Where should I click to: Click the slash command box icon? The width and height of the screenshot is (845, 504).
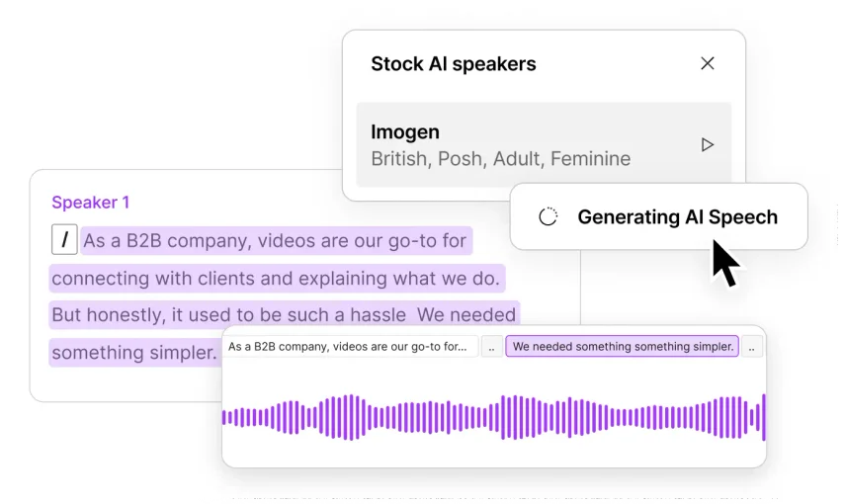64,239
